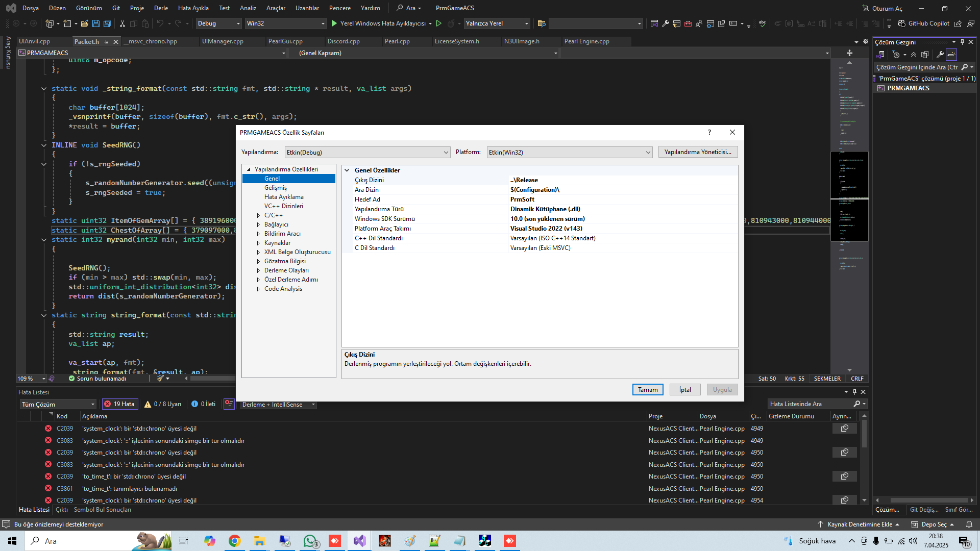Open the Tüm Çözüm scope dropdown
This screenshot has width=980, height=551.
pyautogui.click(x=58, y=404)
